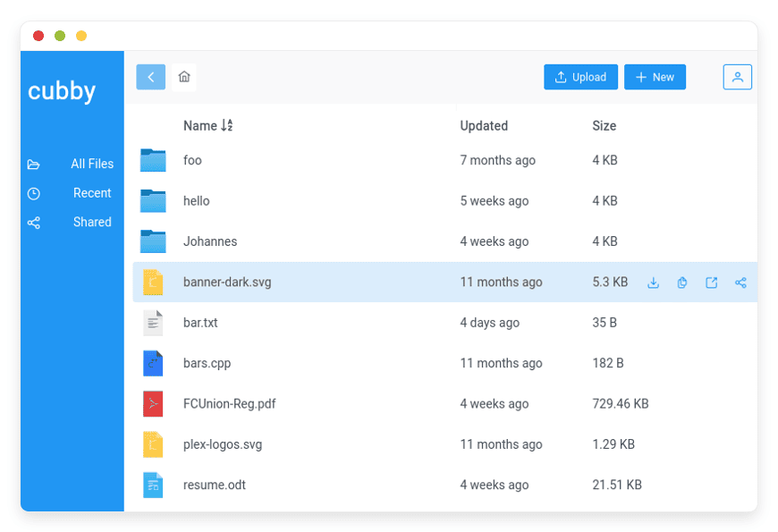
Task: Select the hello folder name
Action: click(x=197, y=201)
